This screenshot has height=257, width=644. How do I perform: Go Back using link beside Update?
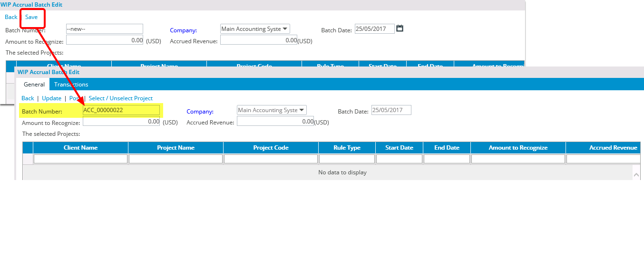click(x=28, y=98)
